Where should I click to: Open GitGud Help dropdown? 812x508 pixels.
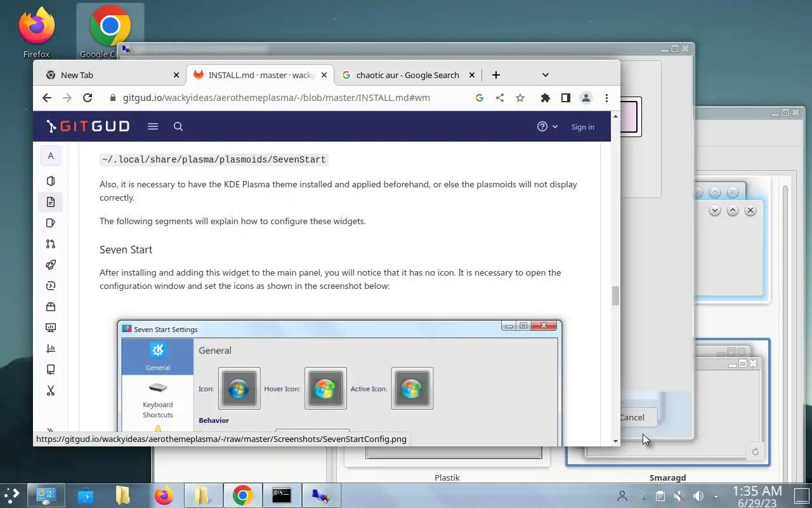[x=547, y=126]
